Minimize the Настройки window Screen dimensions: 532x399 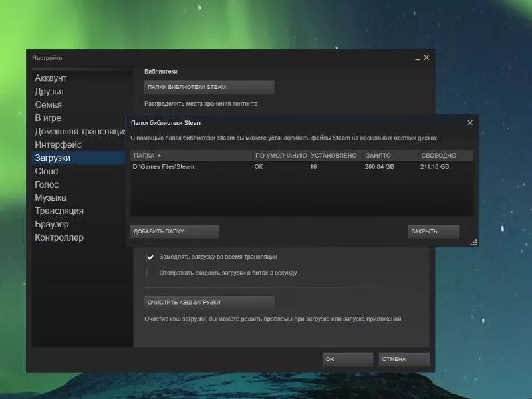click(418, 59)
